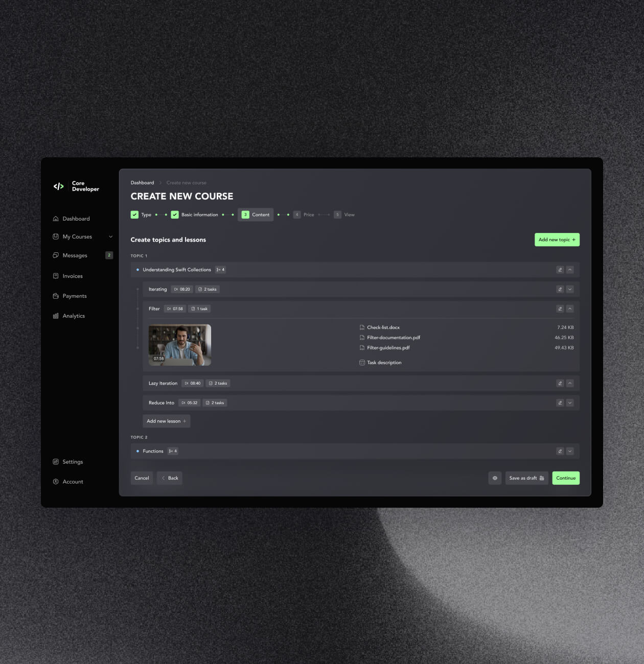Image resolution: width=644 pixels, height=664 pixels.
Task: Open Messages in the sidebar
Action: (x=75, y=255)
